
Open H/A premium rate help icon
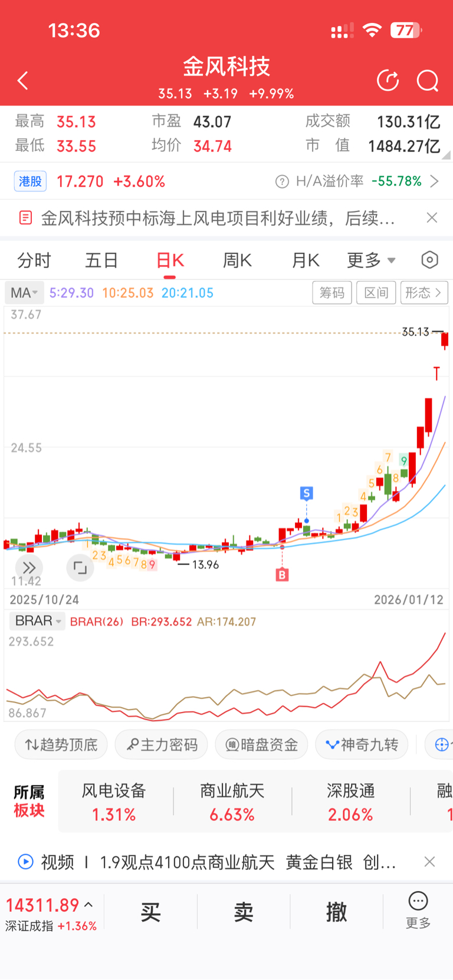pos(282,182)
